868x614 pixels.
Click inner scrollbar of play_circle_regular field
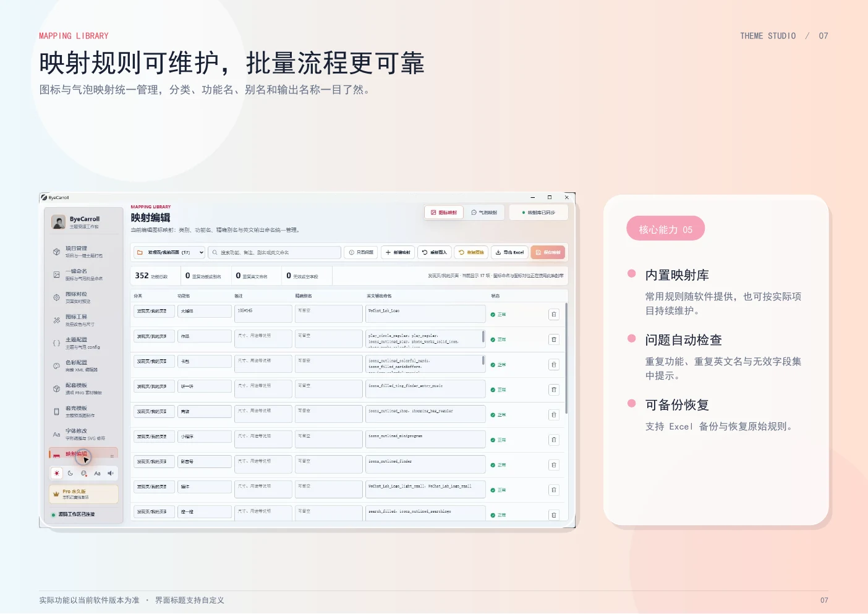483,337
